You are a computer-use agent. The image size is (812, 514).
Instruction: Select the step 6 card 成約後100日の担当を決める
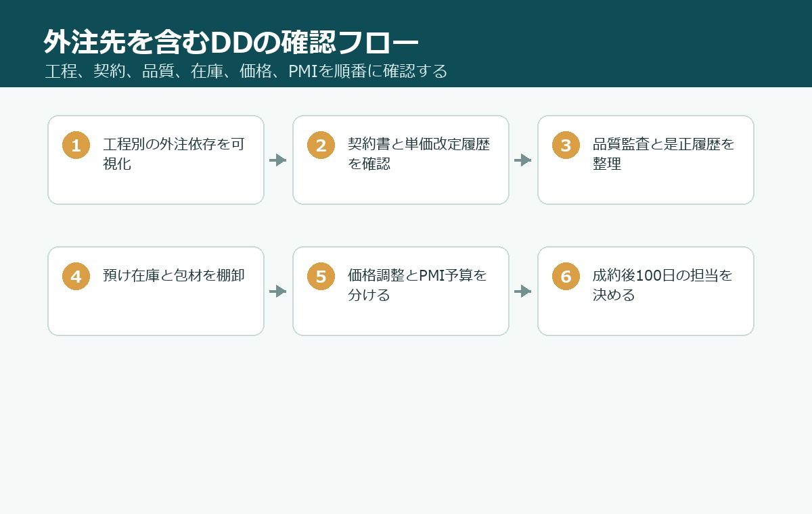click(646, 291)
